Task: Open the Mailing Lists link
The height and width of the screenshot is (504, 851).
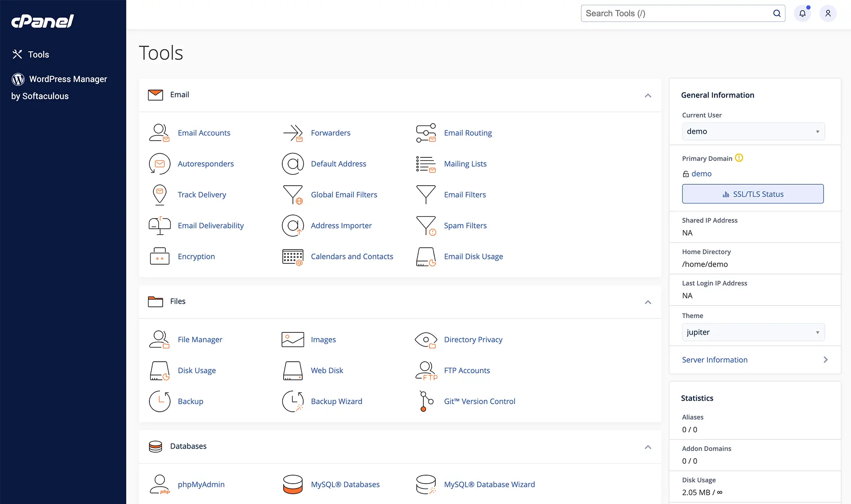Action: [x=465, y=164]
